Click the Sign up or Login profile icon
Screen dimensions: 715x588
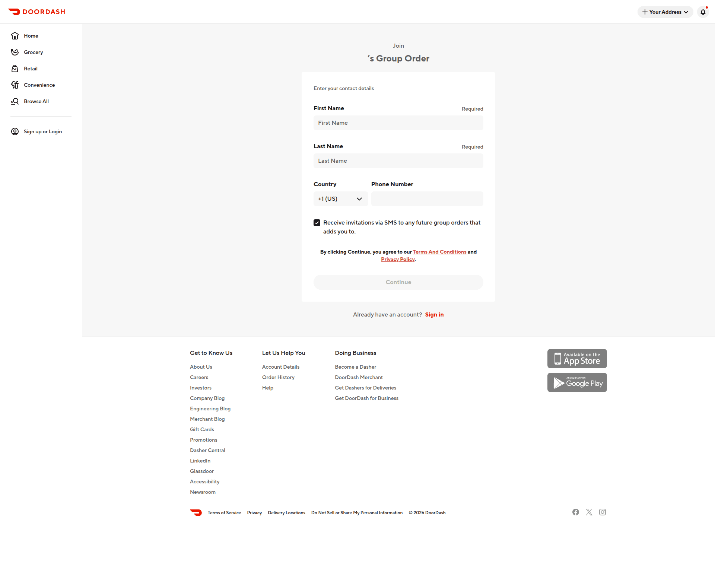pos(15,131)
